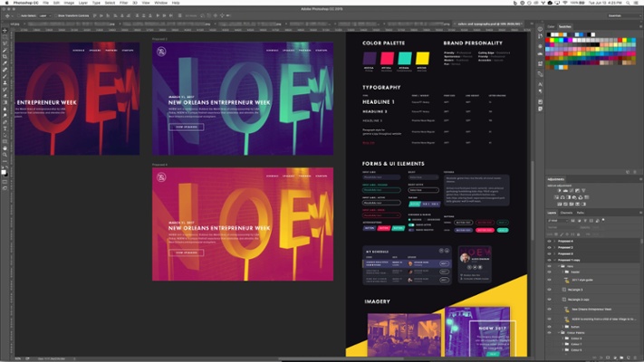Select the Eraser tool
Image resolution: width=644 pixels, height=362 pixels.
(x=5, y=96)
